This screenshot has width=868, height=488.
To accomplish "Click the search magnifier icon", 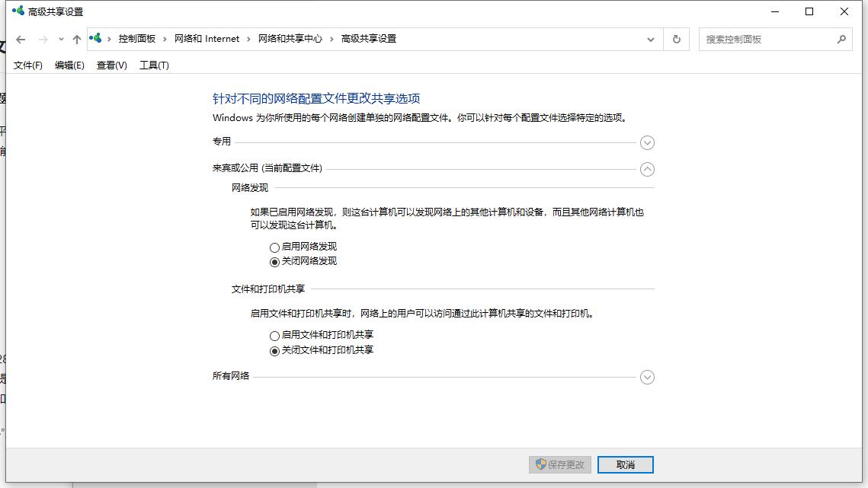I will tap(841, 38).
